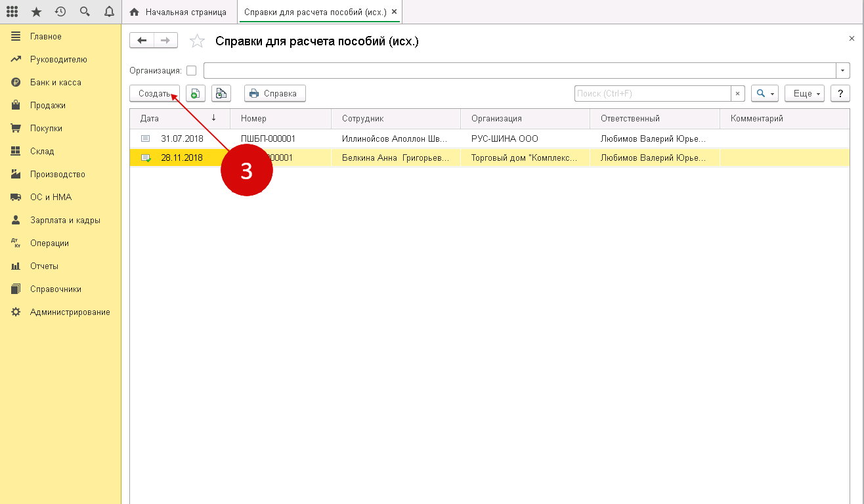Click the global search magnifier icon
Image resolution: width=864 pixels, height=504 pixels.
(85, 12)
